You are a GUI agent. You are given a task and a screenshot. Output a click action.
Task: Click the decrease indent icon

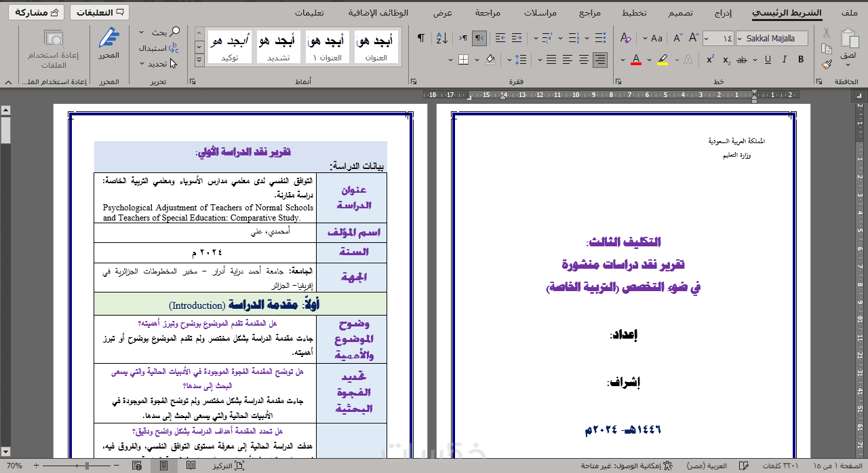point(517,38)
